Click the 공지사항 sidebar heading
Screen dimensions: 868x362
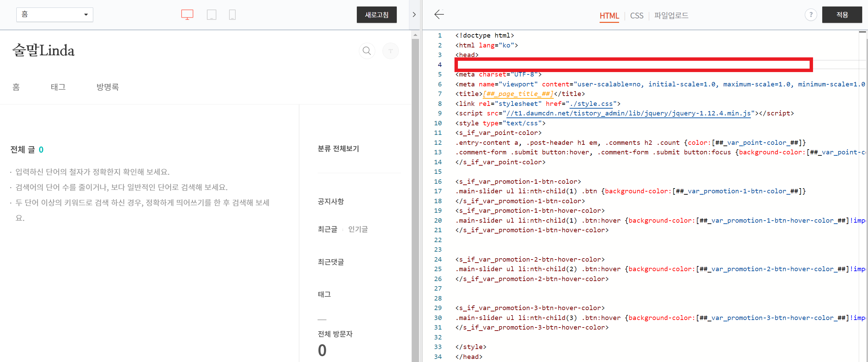point(331,201)
